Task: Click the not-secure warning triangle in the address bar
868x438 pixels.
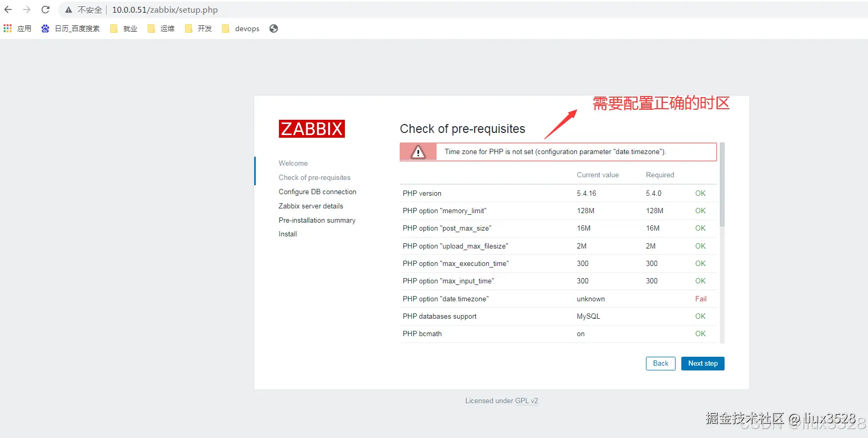Action: pos(69,9)
